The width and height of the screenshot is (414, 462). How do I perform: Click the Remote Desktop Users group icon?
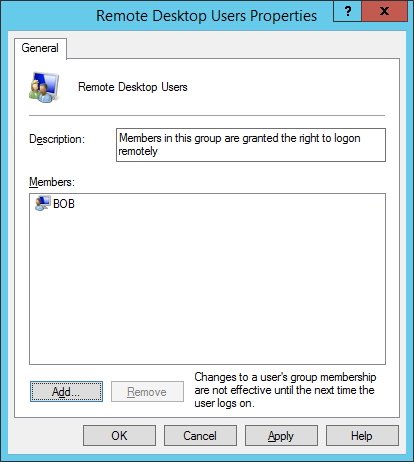44,87
